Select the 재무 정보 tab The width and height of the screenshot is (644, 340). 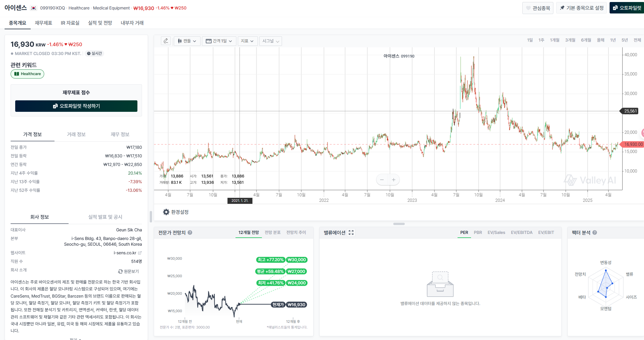point(120,134)
